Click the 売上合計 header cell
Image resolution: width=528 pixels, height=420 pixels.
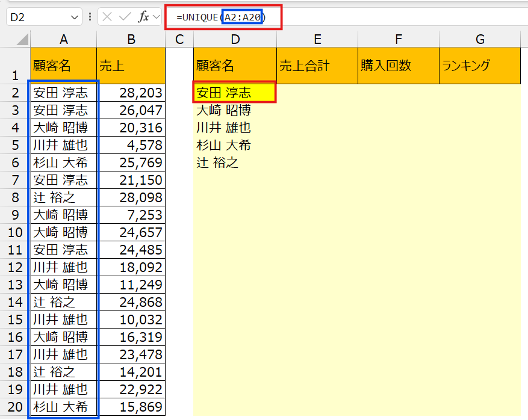click(x=317, y=66)
